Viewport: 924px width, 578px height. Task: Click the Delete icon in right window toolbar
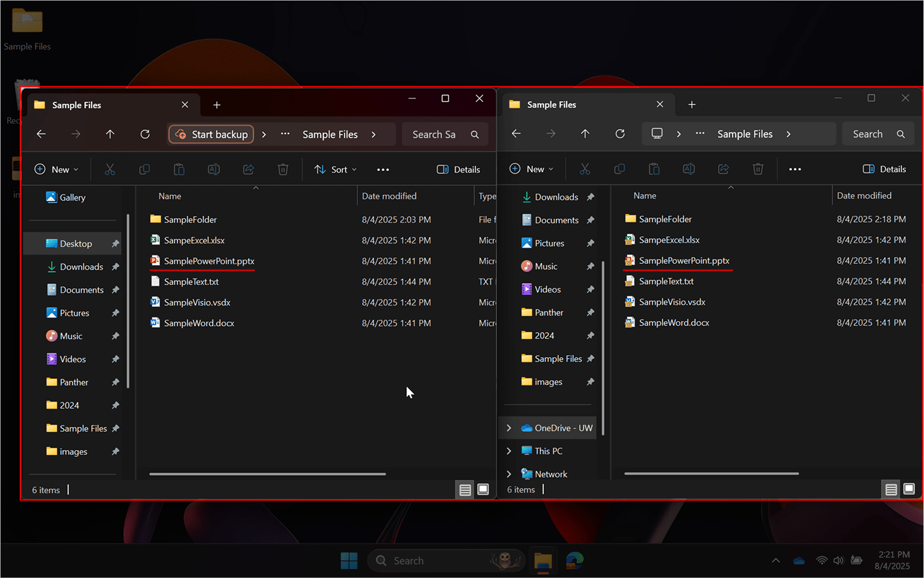click(758, 169)
